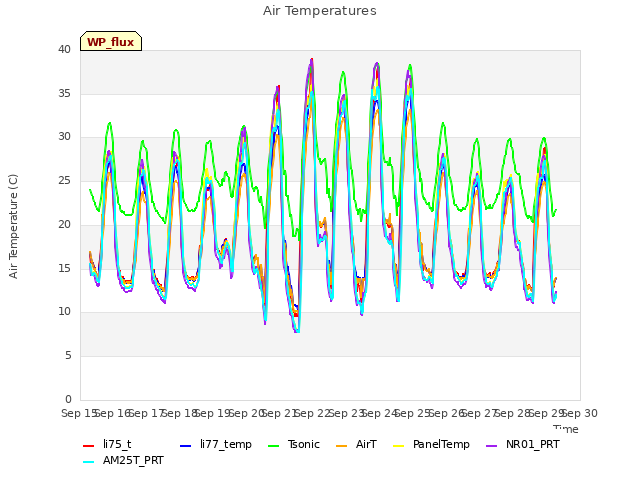
Task: Click the WP_flux site label box
Action: pos(111,41)
